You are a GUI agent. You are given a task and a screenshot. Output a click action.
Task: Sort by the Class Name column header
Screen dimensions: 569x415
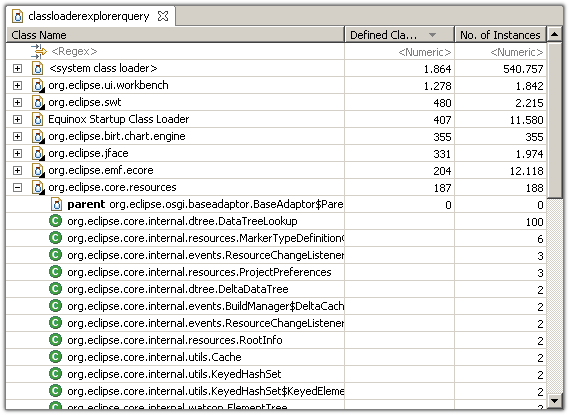[175, 35]
